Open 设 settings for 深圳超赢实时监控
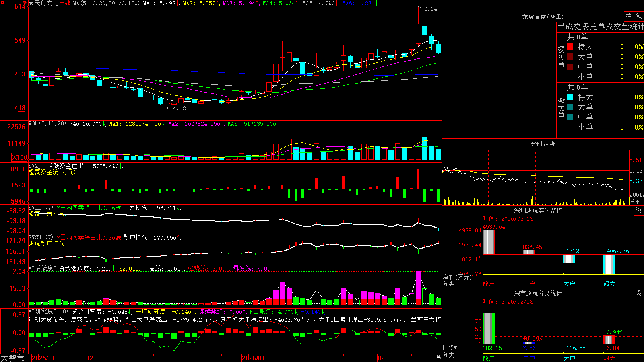This screenshot has width=644, height=362. click(x=639, y=210)
